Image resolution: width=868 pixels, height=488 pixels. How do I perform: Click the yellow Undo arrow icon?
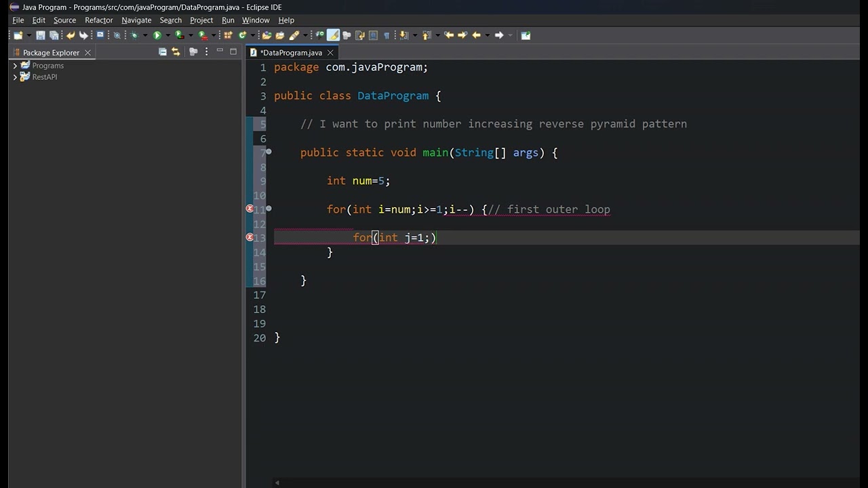pos(71,35)
